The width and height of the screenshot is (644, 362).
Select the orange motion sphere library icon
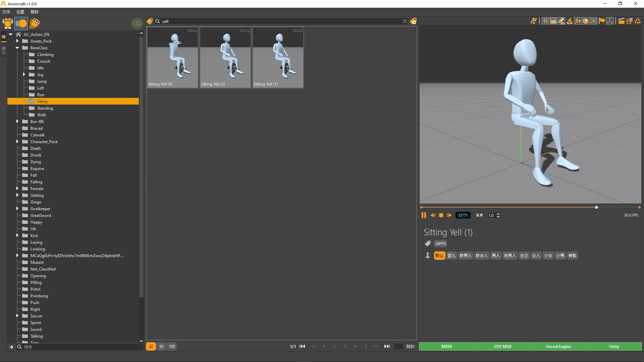[x=21, y=23]
